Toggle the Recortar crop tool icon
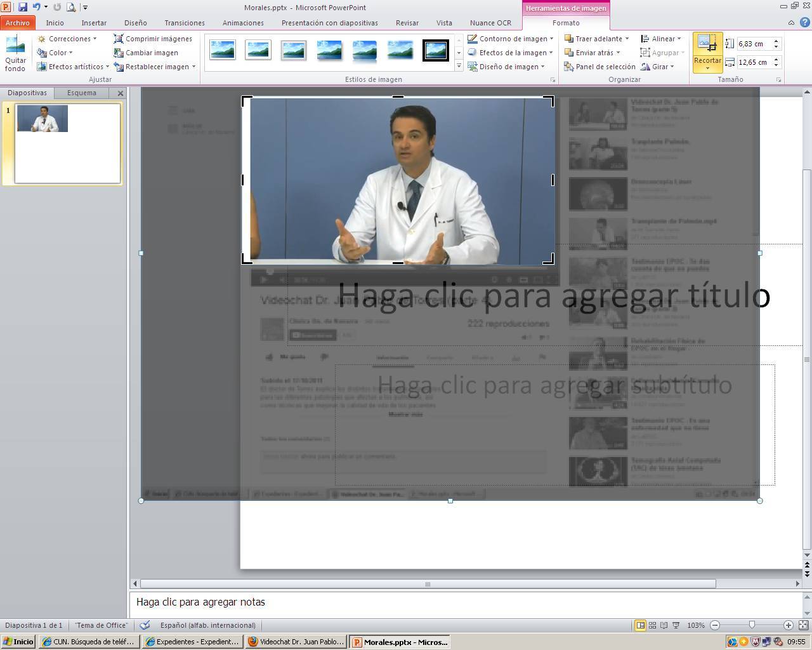The width and height of the screenshot is (812, 650). pyautogui.click(x=707, y=44)
